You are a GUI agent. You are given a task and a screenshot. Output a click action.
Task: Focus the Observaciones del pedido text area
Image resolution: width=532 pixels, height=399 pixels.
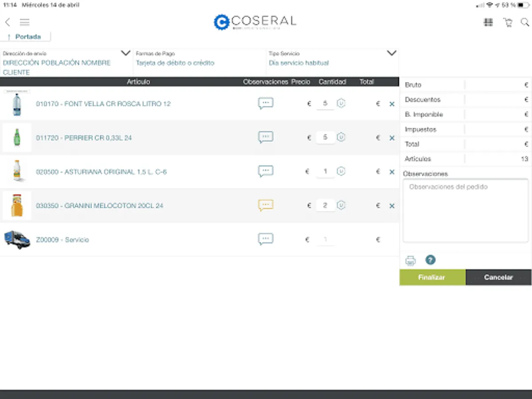point(465,211)
